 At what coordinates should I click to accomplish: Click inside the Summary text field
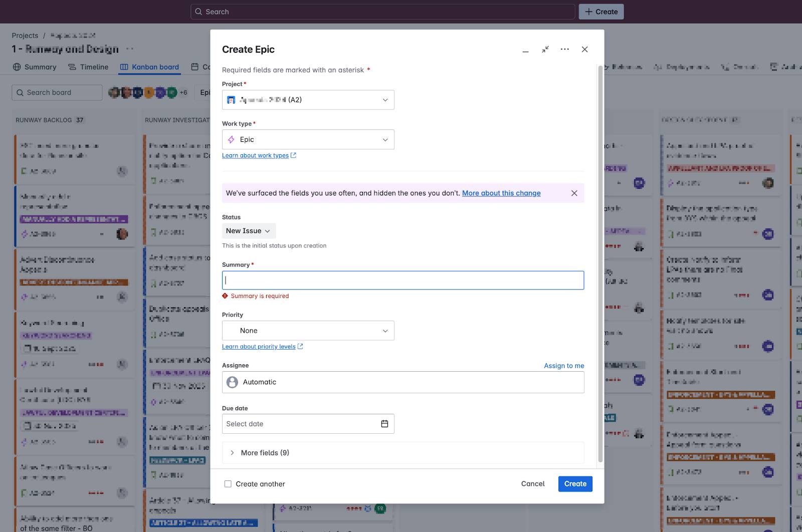(x=403, y=280)
